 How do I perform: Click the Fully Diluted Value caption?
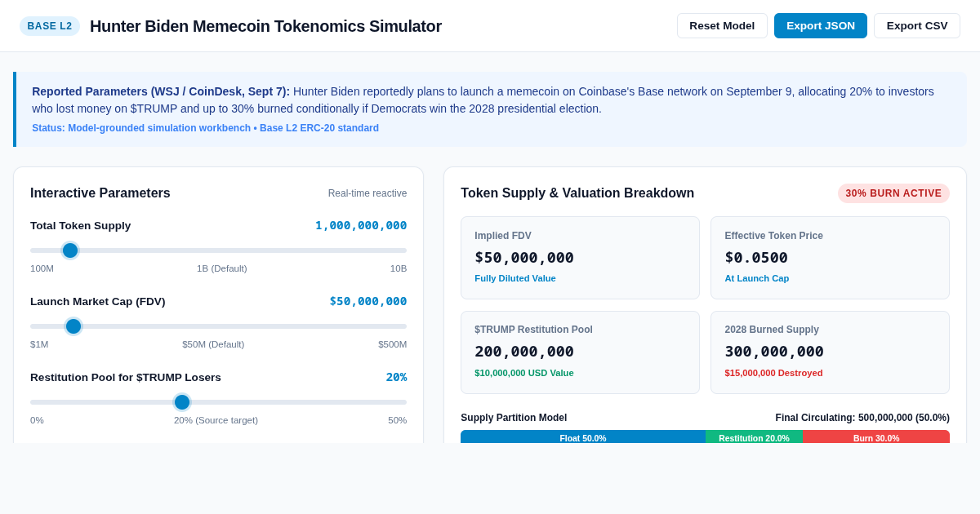coord(515,278)
